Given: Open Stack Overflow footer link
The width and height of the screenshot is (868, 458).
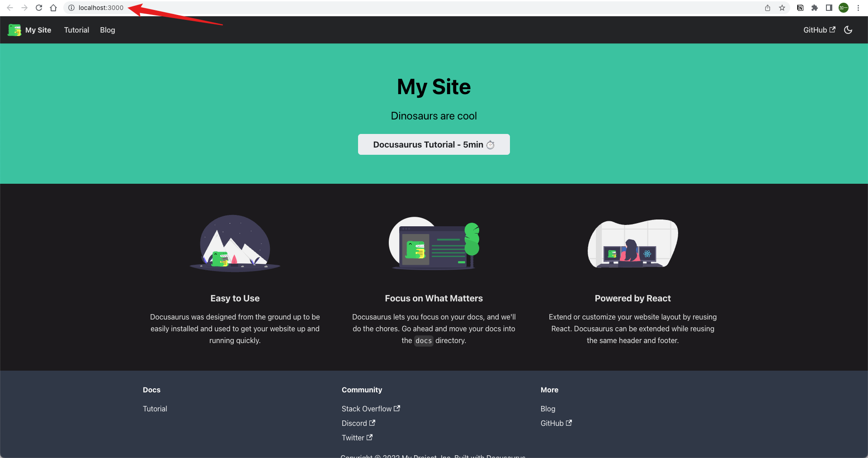Looking at the screenshot, I should pyautogui.click(x=371, y=409).
